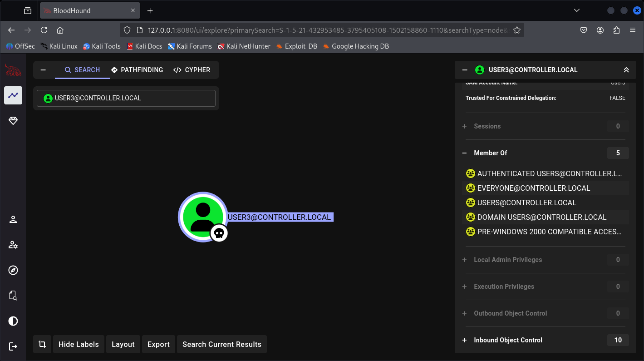Click the logout icon in sidebar
Viewport: 644px width, 361px height.
13,346
